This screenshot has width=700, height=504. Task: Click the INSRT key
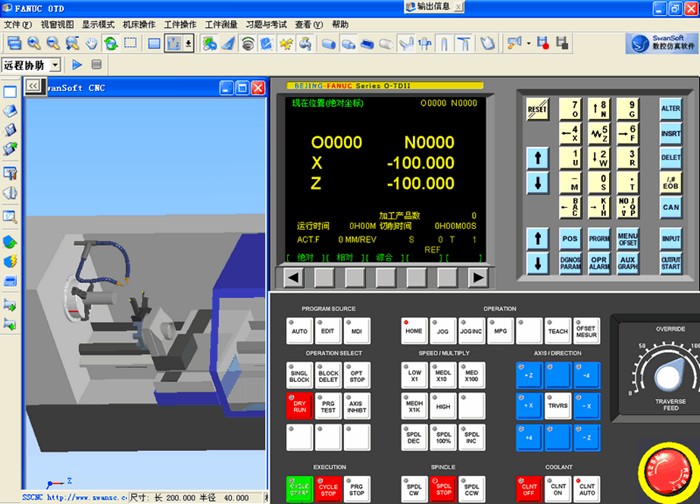tap(671, 133)
